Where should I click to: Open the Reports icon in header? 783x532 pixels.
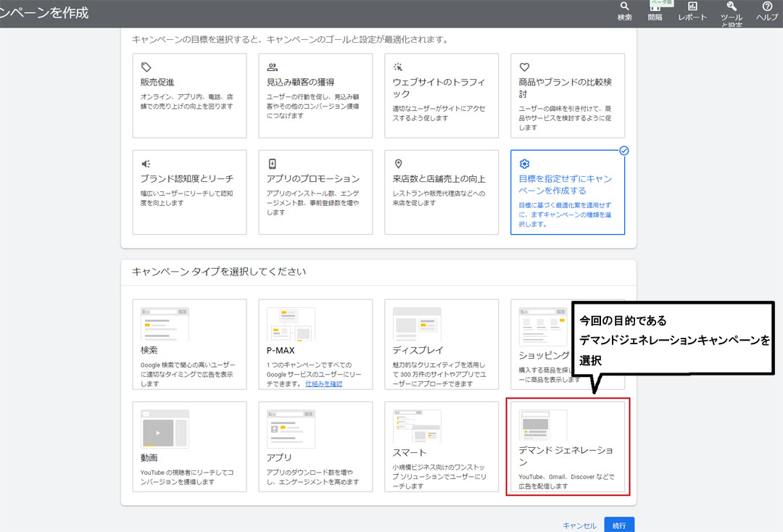coord(692,7)
